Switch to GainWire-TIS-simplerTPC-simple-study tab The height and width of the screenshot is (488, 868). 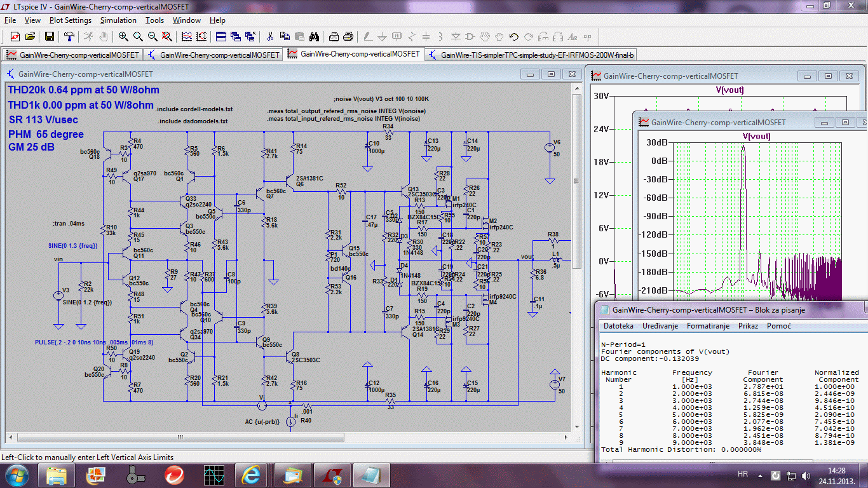coord(531,55)
